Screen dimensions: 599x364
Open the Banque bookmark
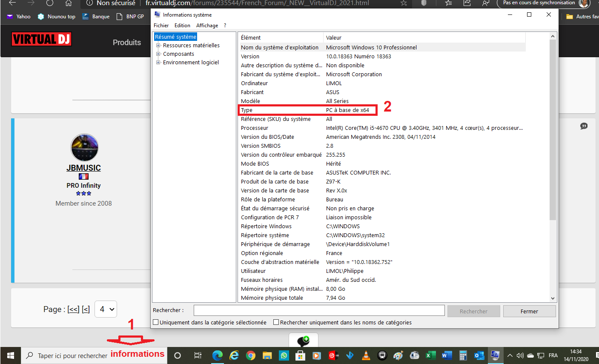click(x=96, y=17)
